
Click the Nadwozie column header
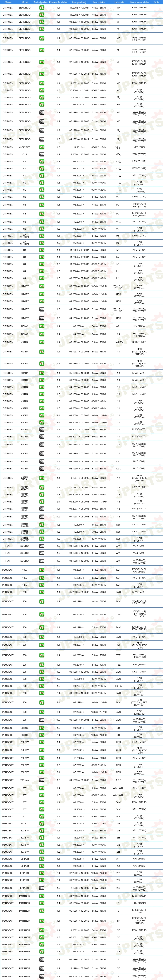point(118,2)
